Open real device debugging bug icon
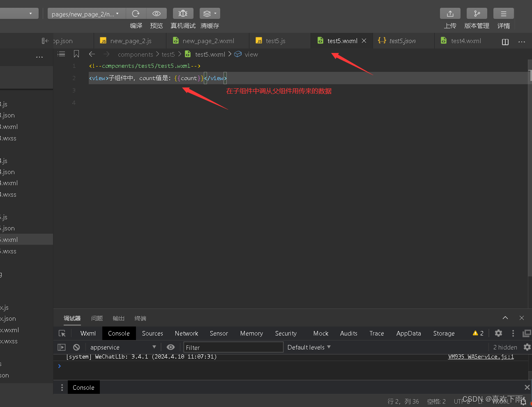 183,14
